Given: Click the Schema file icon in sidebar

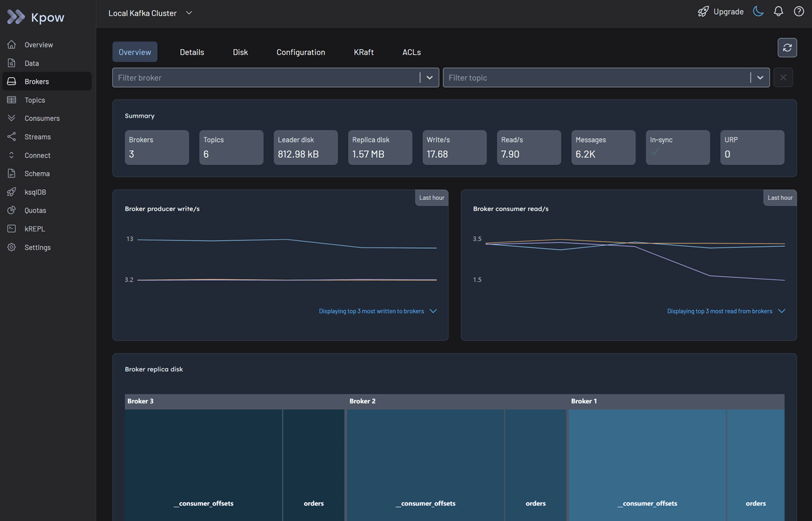Looking at the screenshot, I should (11, 173).
